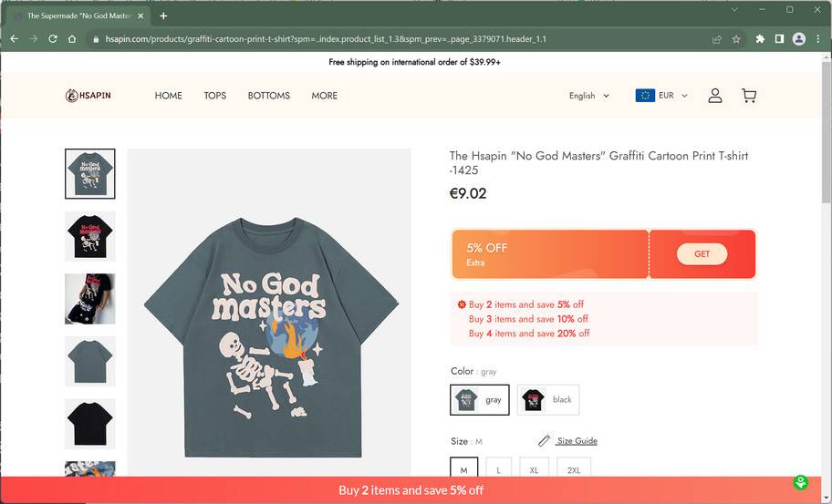Image resolution: width=832 pixels, height=504 pixels.
Task: Click the Hsapin logo
Action: [88, 96]
